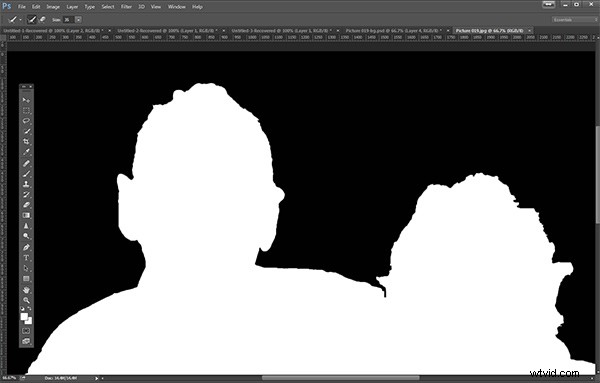Viewport: 600px width, 383px height.
Task: Change screen mode from toolbox
Action: pyautogui.click(x=26, y=341)
